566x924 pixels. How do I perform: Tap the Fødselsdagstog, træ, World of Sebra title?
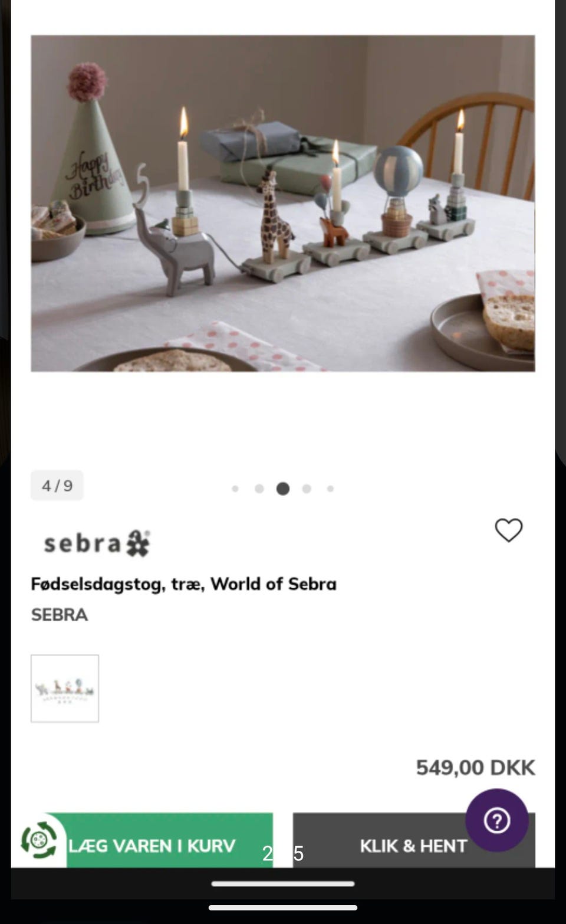coord(184,584)
